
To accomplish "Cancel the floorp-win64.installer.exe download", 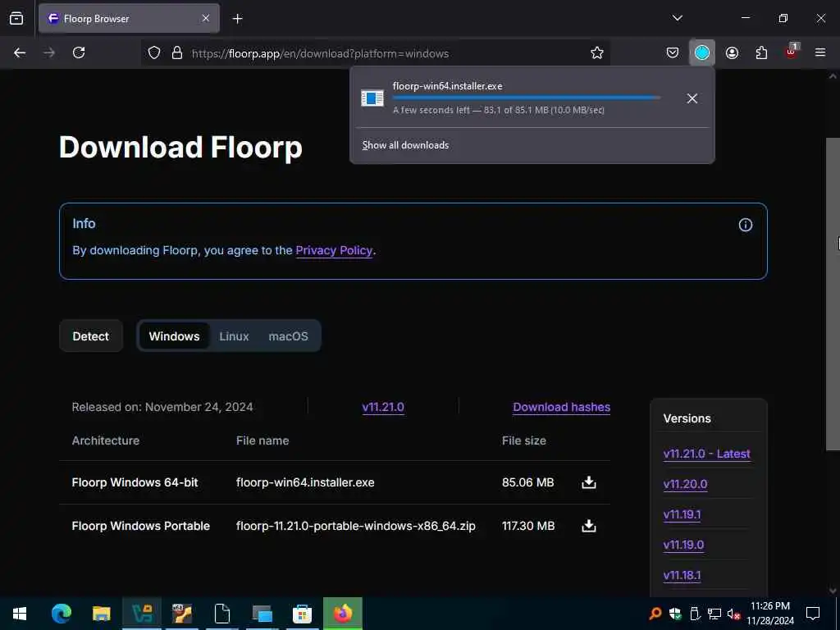I will 692,98.
